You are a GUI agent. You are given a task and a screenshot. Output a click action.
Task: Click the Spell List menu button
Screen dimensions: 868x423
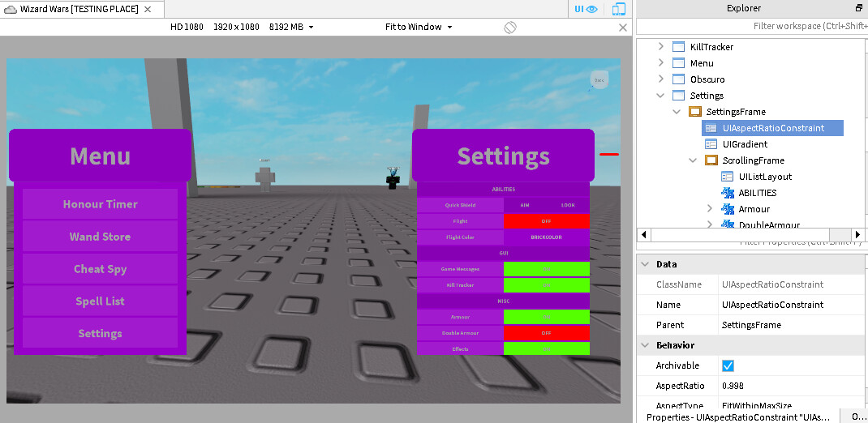(x=101, y=301)
